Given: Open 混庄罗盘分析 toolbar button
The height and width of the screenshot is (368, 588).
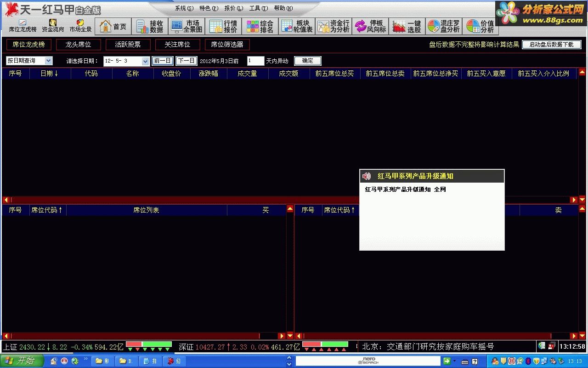Looking at the screenshot, I should (x=444, y=27).
